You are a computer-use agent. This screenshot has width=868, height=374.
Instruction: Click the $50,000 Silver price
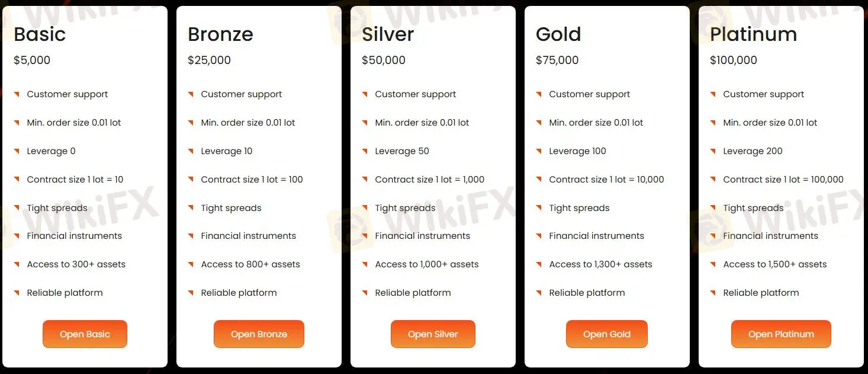384,60
